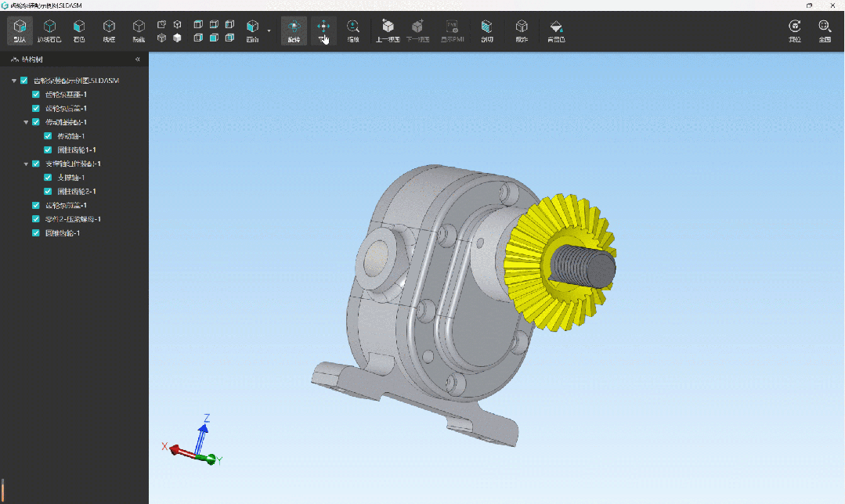Open the view orientation dropdown arrow

[269, 31]
